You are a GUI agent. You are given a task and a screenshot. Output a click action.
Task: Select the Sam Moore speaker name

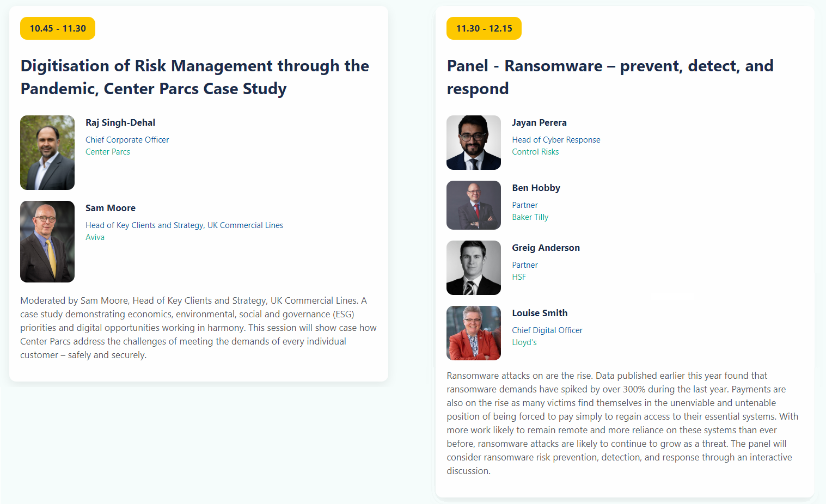[111, 208]
